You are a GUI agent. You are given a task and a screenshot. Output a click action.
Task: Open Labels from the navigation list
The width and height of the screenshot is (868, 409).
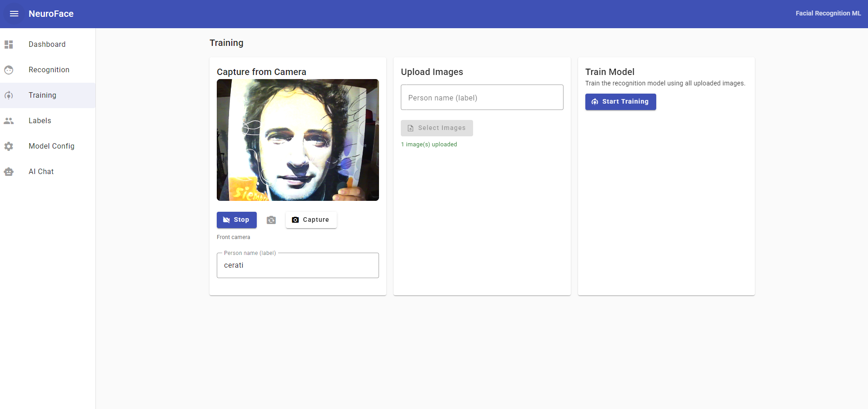[40, 120]
